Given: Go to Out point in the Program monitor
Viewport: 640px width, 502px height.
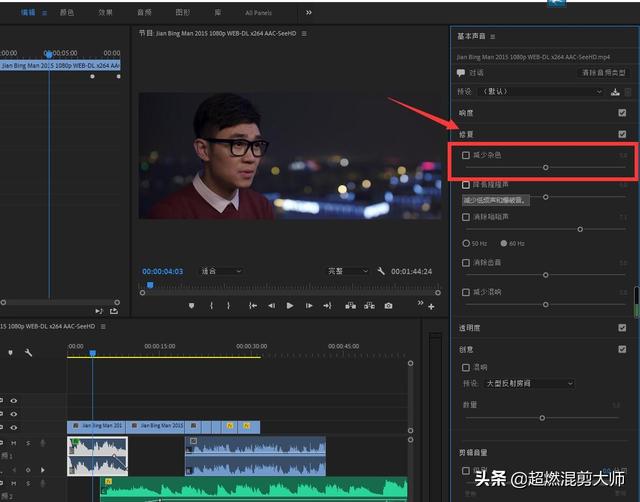Looking at the screenshot, I should (x=327, y=306).
